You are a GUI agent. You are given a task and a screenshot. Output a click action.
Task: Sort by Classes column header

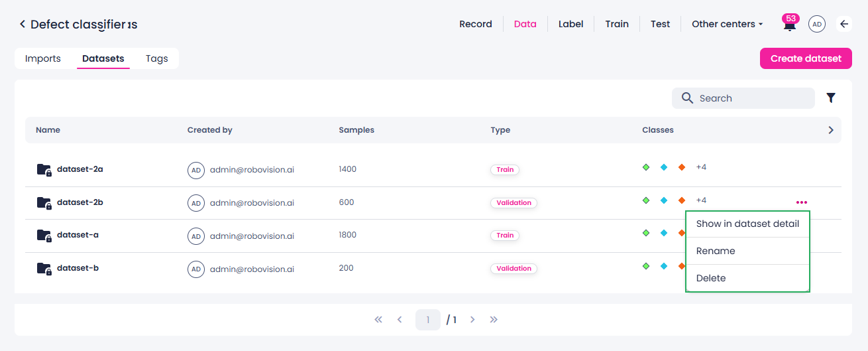pyautogui.click(x=658, y=130)
